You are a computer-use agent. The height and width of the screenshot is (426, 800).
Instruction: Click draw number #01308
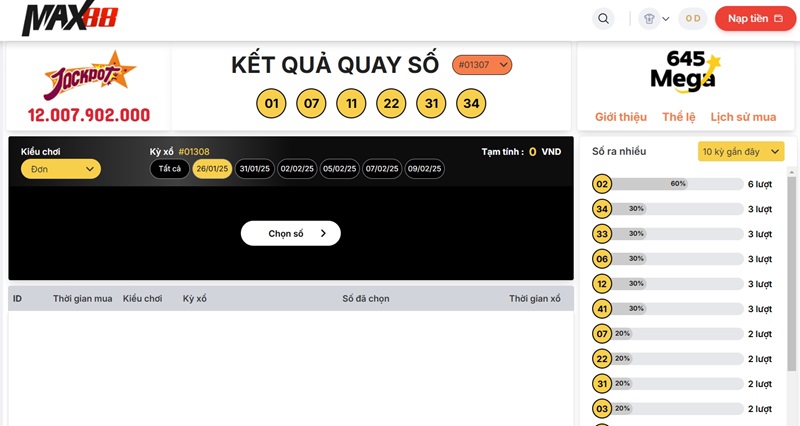tap(194, 152)
